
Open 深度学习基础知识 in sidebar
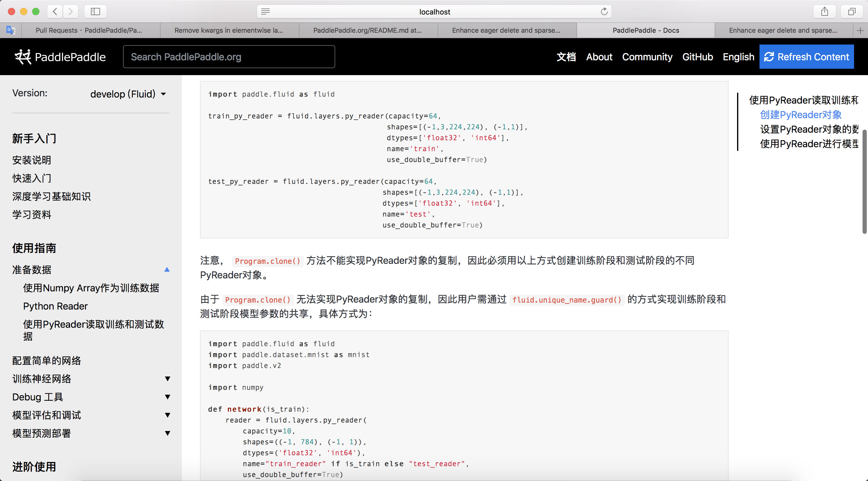coord(52,196)
